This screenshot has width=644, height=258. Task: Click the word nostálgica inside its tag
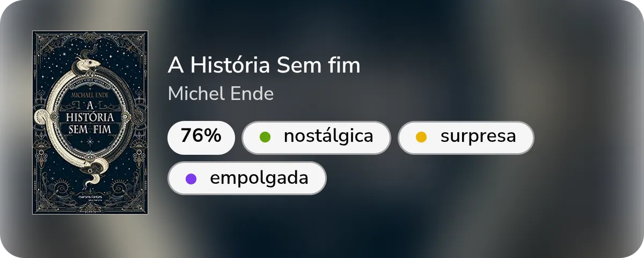pyautogui.click(x=328, y=137)
